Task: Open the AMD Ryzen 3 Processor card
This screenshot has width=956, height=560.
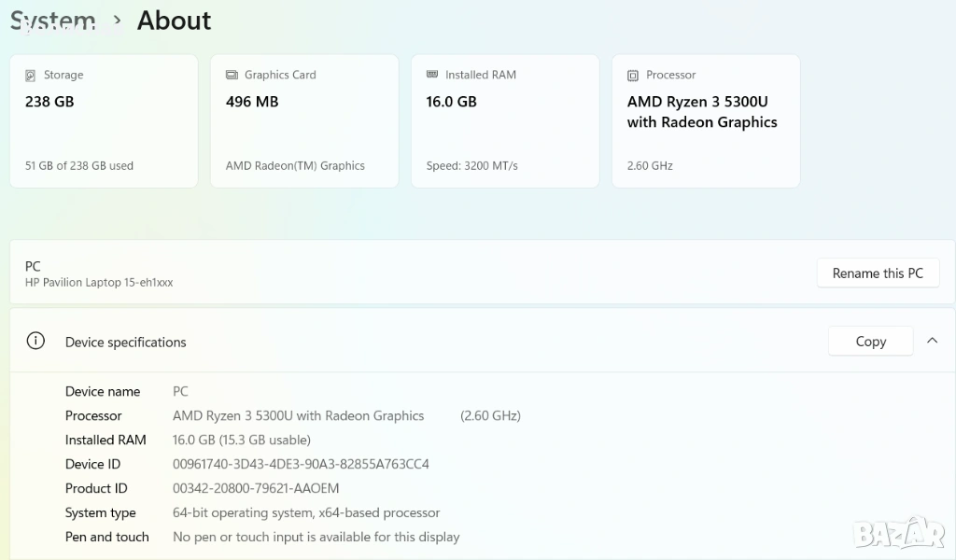Action: (x=706, y=121)
